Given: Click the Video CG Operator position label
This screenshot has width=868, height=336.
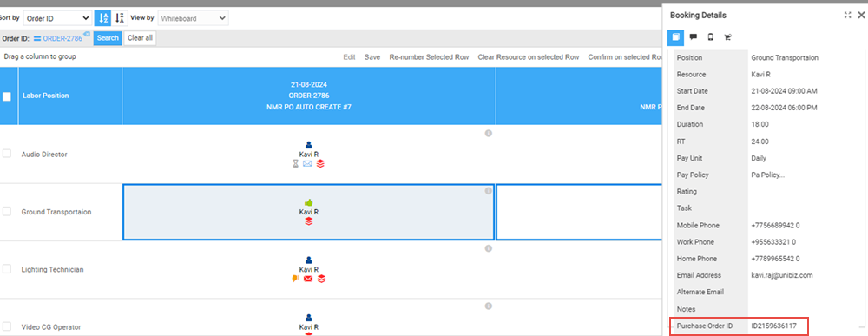Looking at the screenshot, I should coord(51,327).
